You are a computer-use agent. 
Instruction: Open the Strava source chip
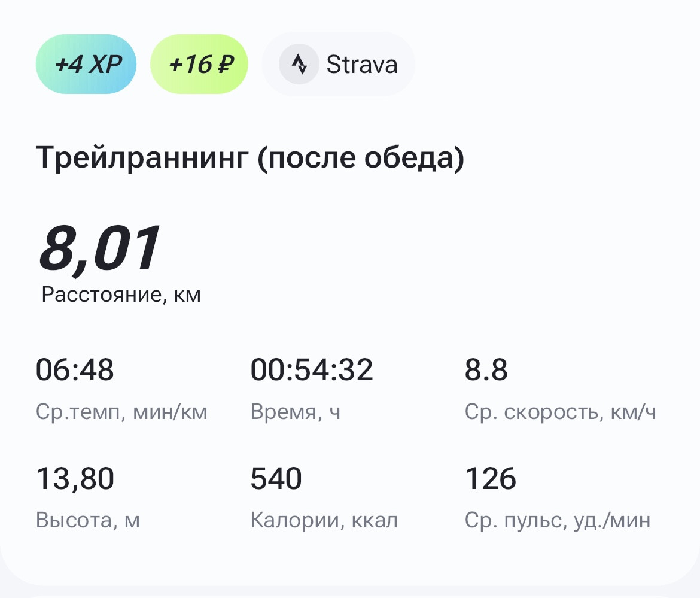(x=339, y=64)
